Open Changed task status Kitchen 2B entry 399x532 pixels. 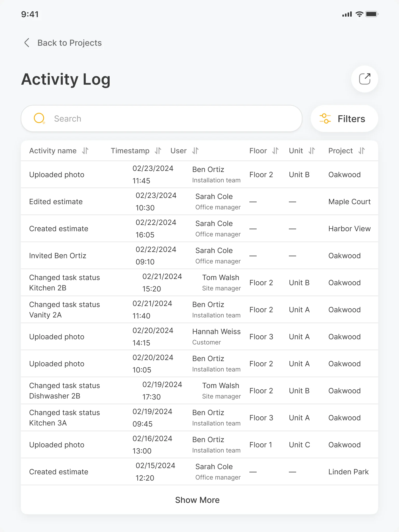[64, 283]
